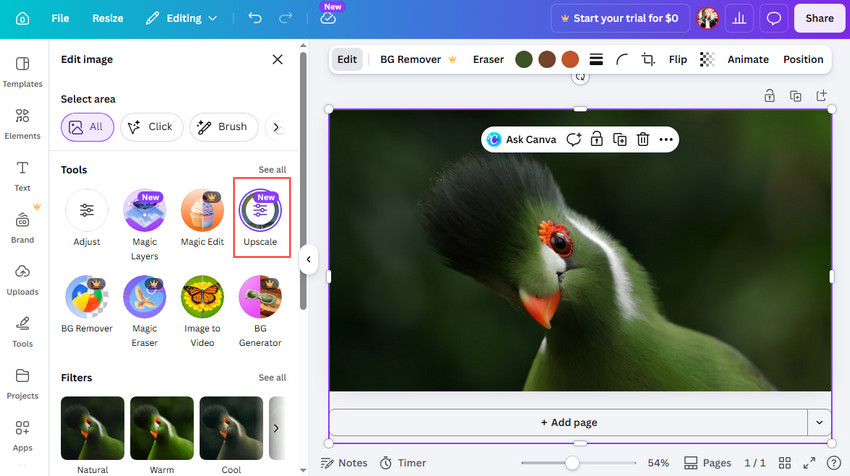
Task: Click Position in toolbar
Action: 803,59
